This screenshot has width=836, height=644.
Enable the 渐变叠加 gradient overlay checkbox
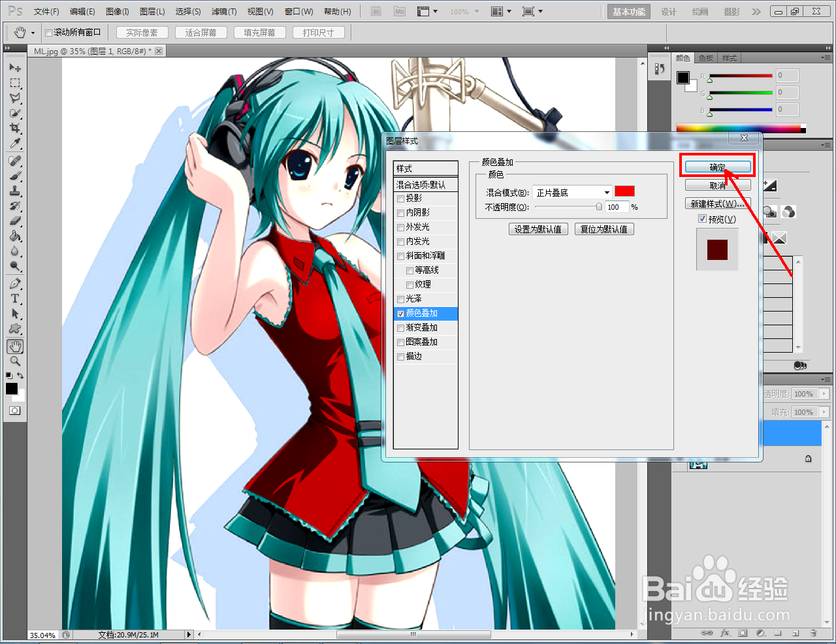coord(401,328)
